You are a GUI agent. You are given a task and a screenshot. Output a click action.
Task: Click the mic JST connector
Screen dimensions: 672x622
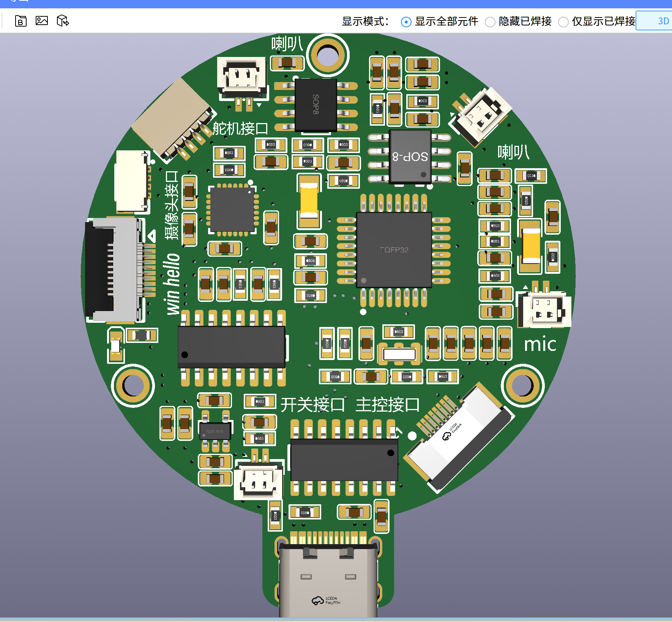click(545, 309)
